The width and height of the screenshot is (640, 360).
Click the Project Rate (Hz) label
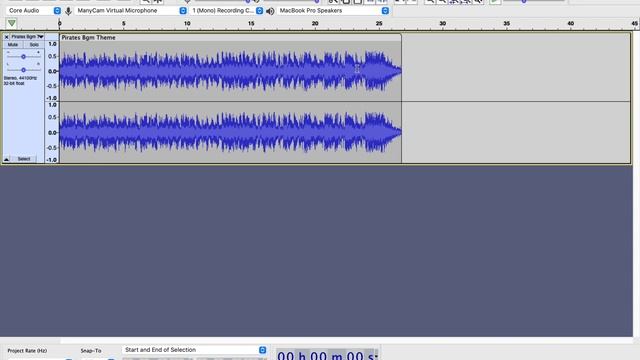[27, 351]
